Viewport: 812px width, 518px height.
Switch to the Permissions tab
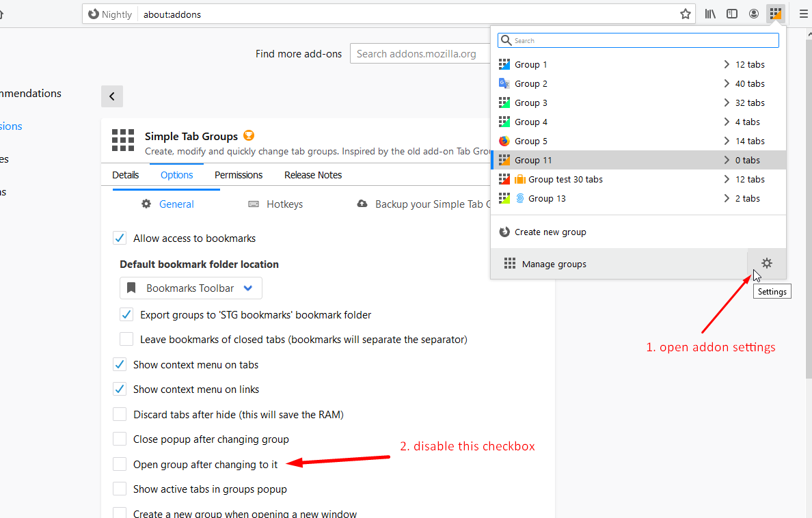pos(239,175)
